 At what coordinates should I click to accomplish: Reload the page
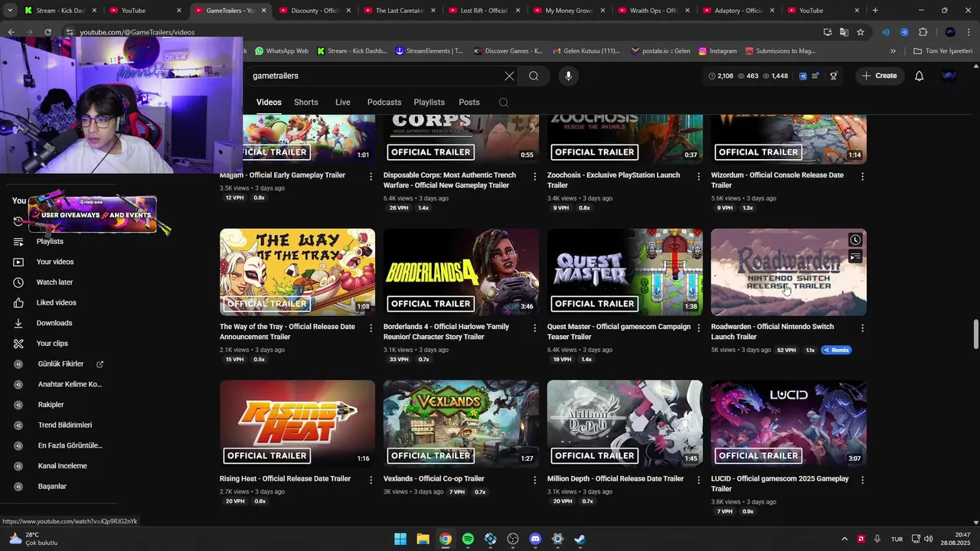tap(47, 32)
